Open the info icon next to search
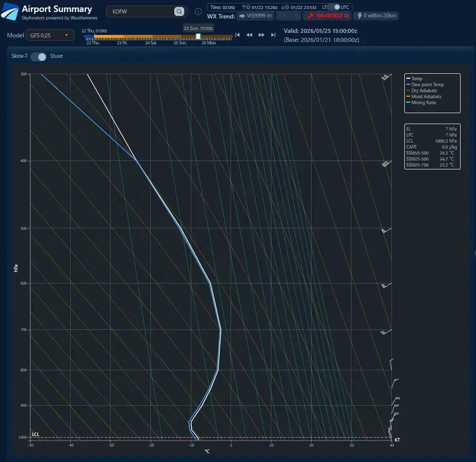This screenshot has height=462, width=476. pyautogui.click(x=198, y=11)
